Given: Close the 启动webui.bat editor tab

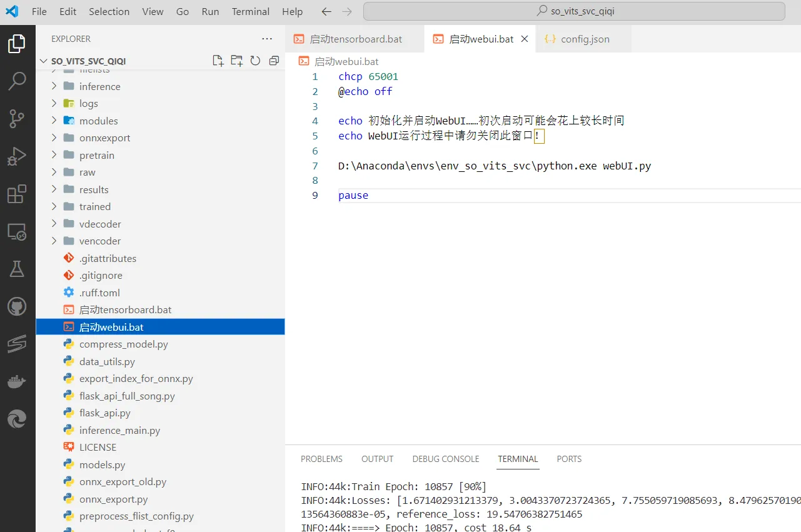Looking at the screenshot, I should (525, 39).
